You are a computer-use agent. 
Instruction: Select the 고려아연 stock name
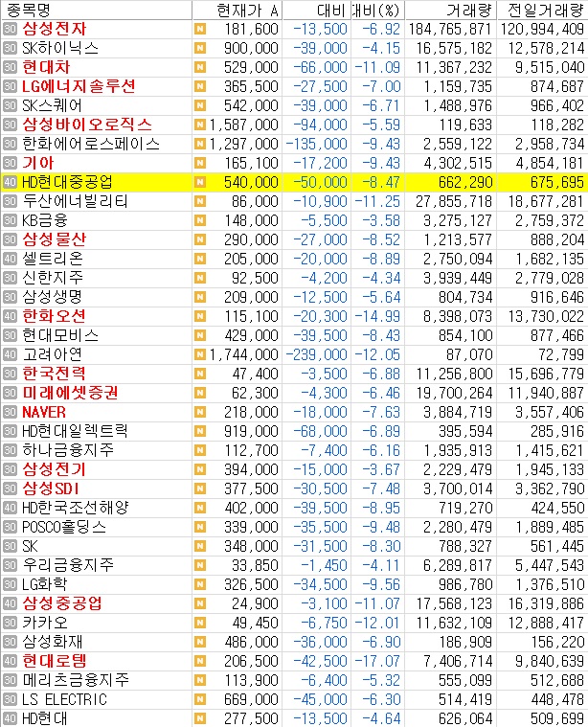tap(53, 354)
